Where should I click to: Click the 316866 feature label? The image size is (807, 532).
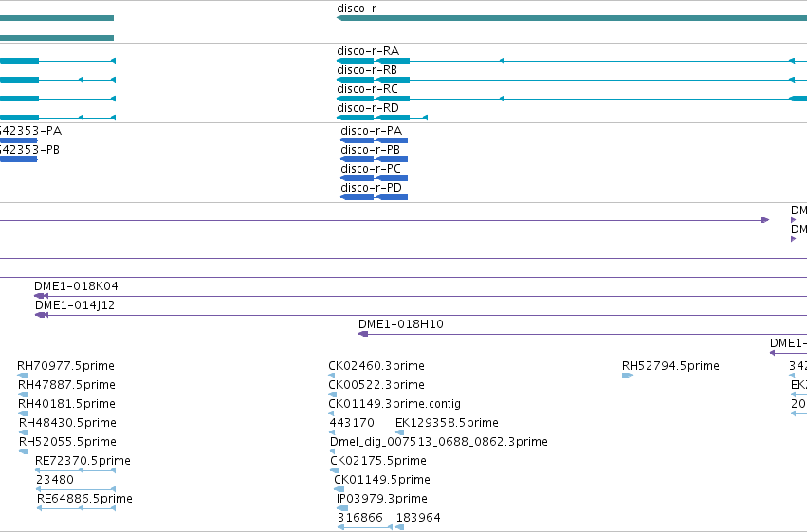tap(360, 518)
